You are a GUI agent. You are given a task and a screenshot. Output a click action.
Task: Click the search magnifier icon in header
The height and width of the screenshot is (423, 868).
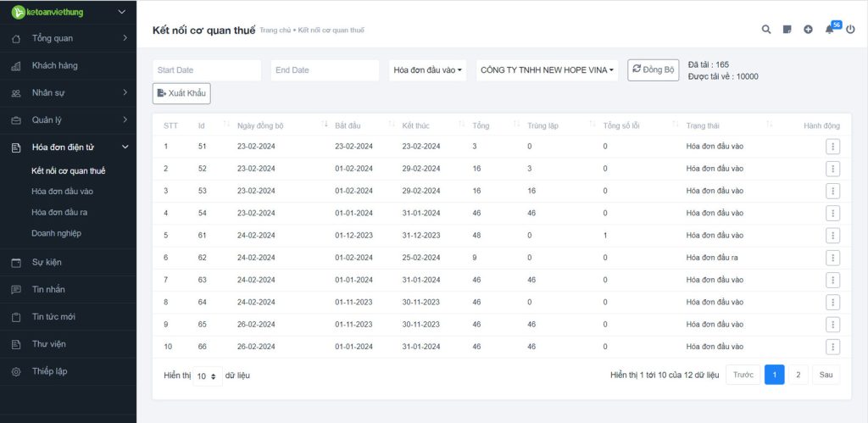[x=766, y=30]
